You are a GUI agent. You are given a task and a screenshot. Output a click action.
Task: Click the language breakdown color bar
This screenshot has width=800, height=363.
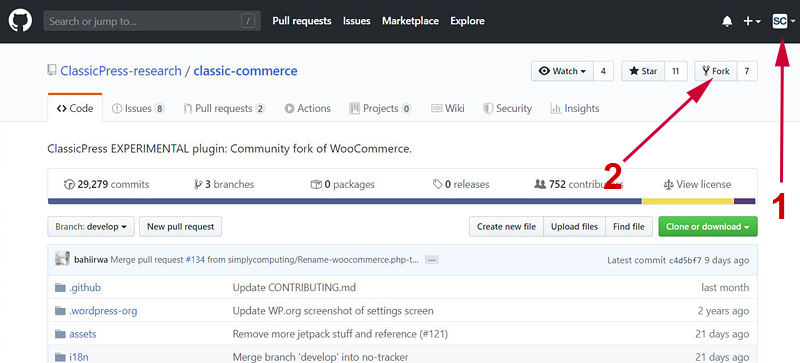click(x=402, y=201)
